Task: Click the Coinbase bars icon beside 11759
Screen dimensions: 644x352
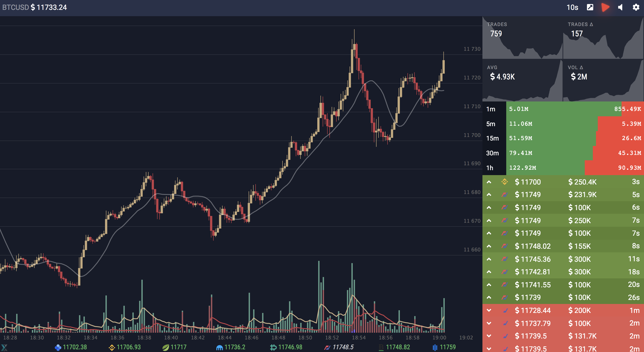Action: (x=435, y=348)
